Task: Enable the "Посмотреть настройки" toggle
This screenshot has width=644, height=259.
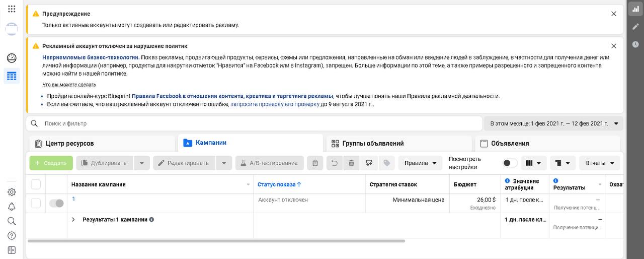Action: click(x=510, y=163)
